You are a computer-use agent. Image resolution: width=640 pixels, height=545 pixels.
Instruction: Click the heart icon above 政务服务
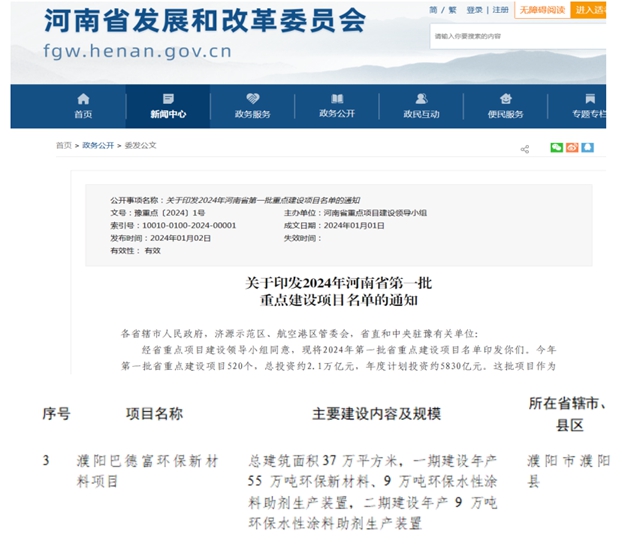pyautogui.click(x=253, y=98)
